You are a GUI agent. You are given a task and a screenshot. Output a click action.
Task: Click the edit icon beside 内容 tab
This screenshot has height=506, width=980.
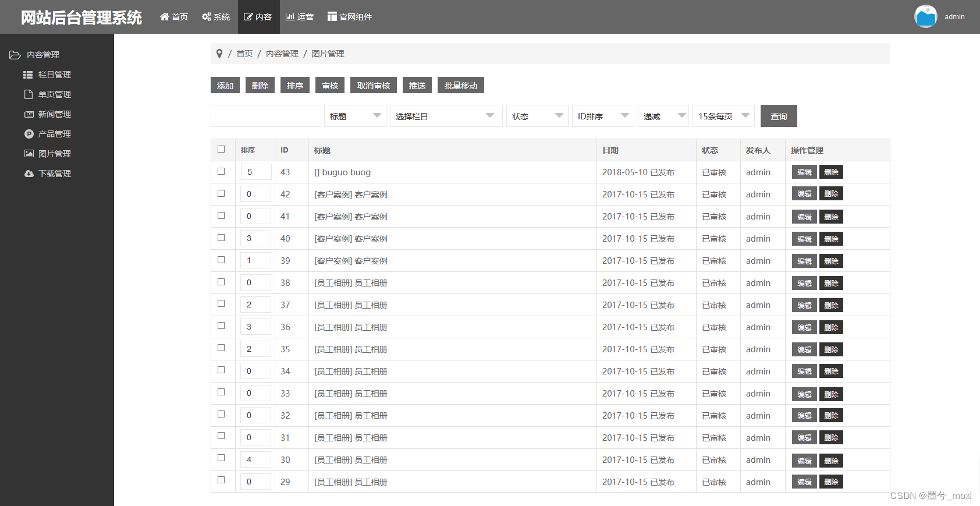click(x=248, y=17)
